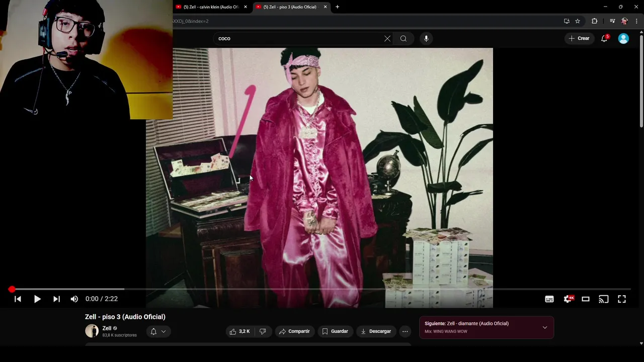644x362 pixels.
Task: Run search with the magnifier button
Action: pos(404,38)
